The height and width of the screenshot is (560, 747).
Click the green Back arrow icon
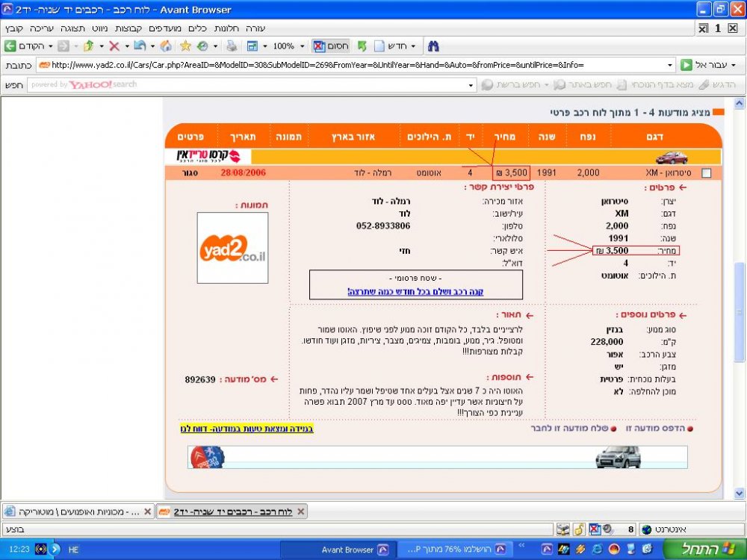pyautogui.click(x=10, y=46)
